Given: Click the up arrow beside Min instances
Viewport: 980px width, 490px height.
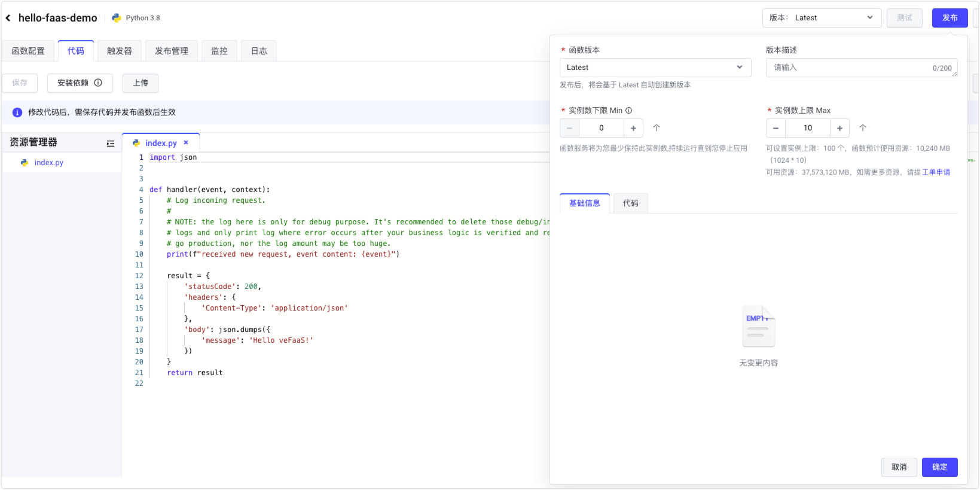Looking at the screenshot, I should click(656, 128).
